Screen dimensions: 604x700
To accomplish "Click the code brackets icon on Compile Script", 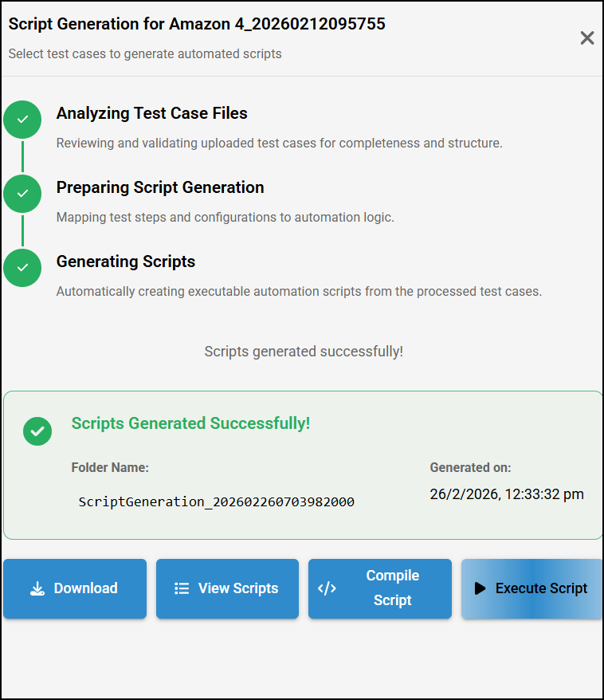I will [x=327, y=588].
